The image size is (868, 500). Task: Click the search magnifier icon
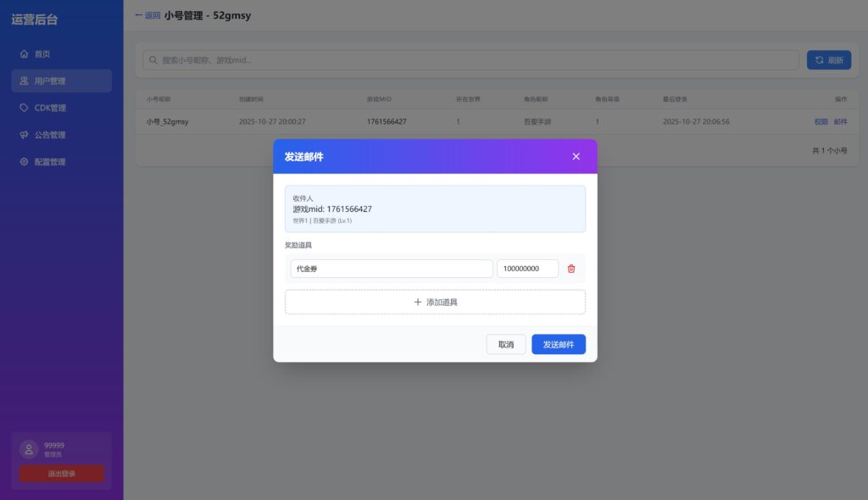tap(152, 59)
